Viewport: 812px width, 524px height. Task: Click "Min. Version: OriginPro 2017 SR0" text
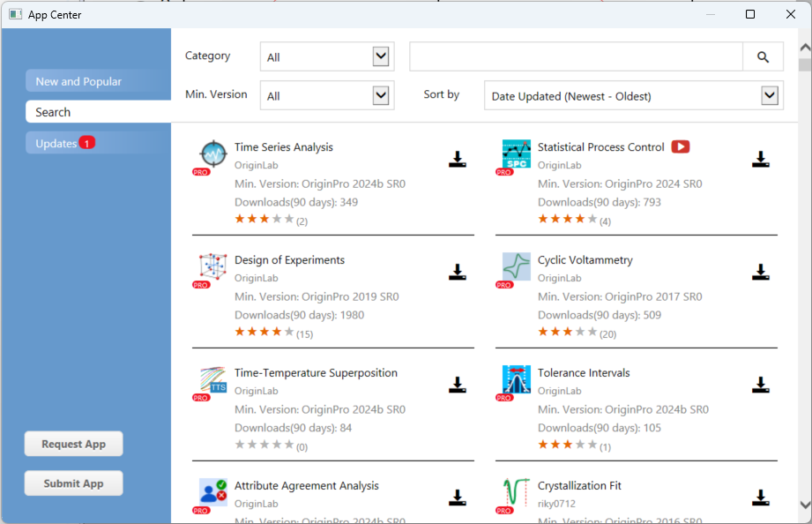coord(620,297)
